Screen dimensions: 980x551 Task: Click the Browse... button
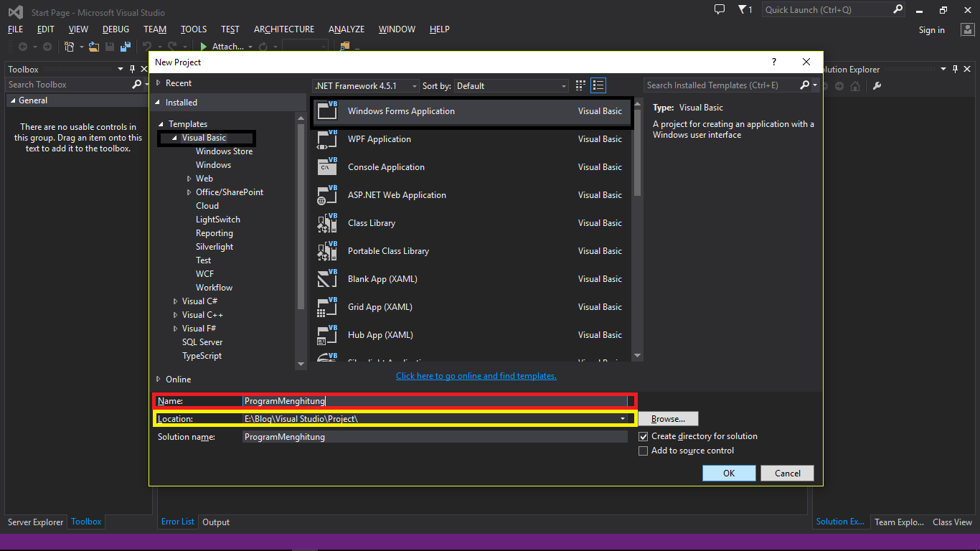click(667, 418)
